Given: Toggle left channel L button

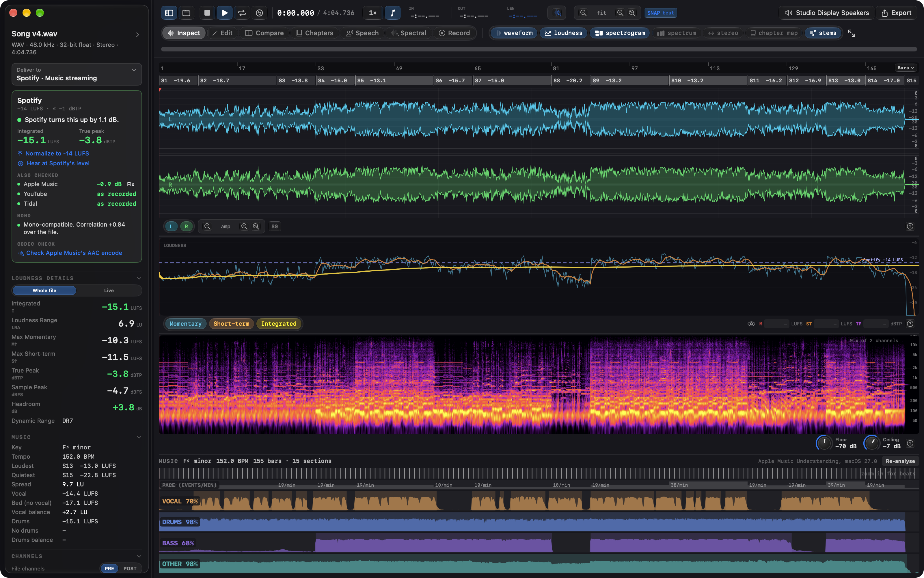Looking at the screenshot, I should tap(172, 226).
